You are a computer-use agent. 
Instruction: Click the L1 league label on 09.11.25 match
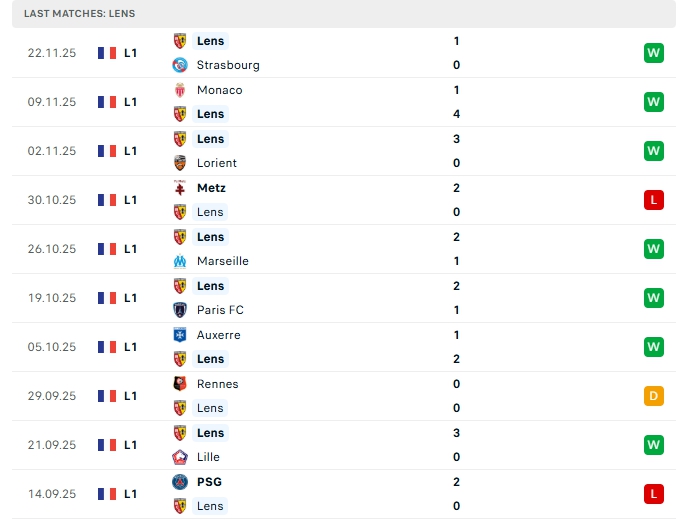(131, 102)
